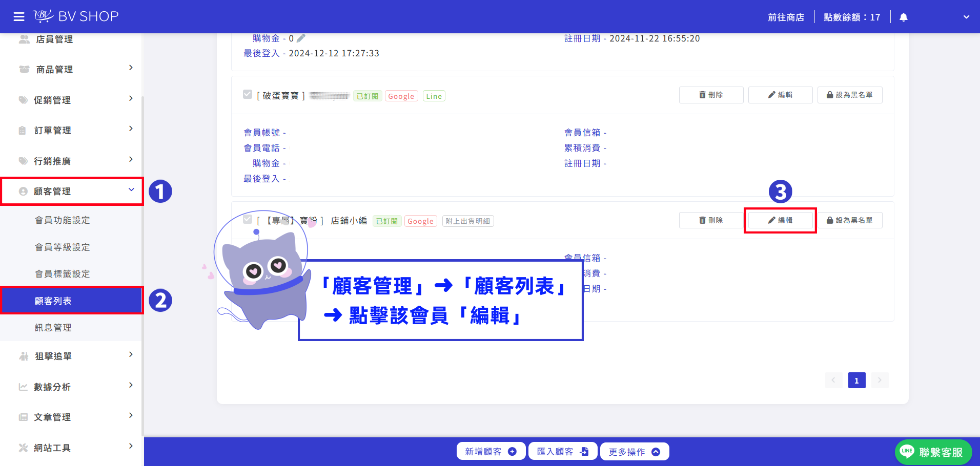Select 顧客列表 submenu item
The width and height of the screenshot is (980, 466).
71,301
